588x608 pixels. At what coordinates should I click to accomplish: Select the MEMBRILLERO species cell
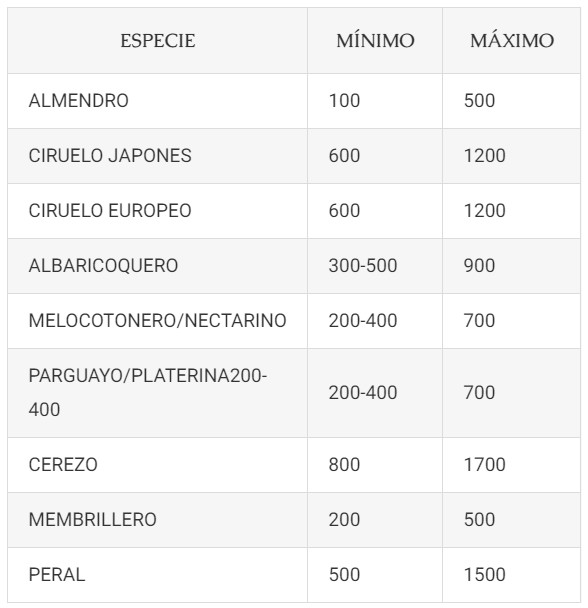click(157, 520)
